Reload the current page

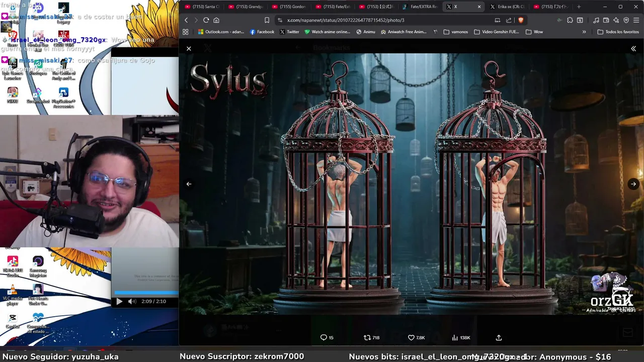coord(206,20)
